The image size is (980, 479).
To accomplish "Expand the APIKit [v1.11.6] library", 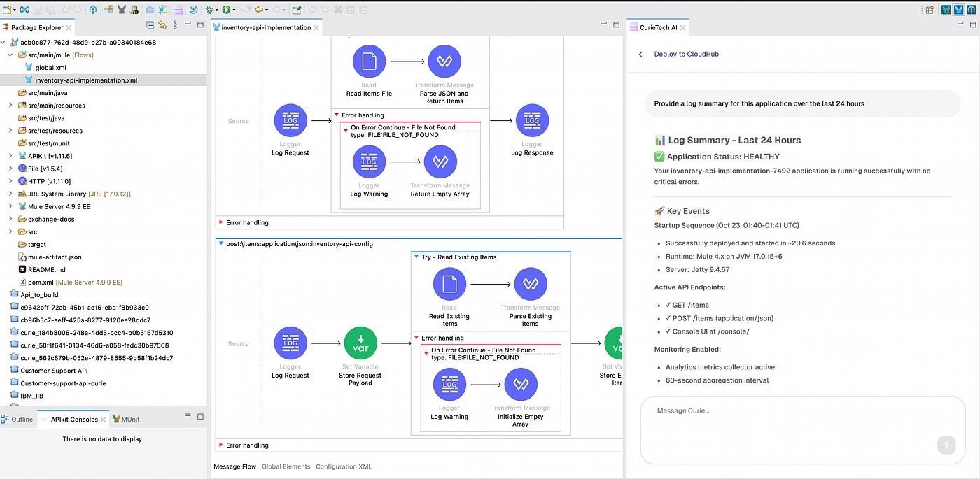I will click(10, 156).
